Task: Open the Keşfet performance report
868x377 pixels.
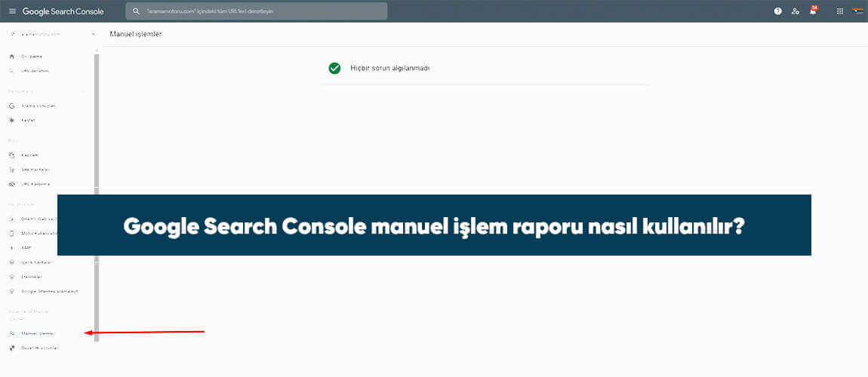Action: click(28, 121)
